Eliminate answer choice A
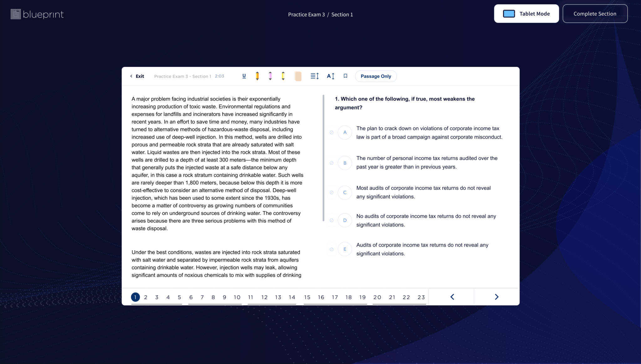Image resolution: width=641 pixels, height=364 pixels. point(331,133)
